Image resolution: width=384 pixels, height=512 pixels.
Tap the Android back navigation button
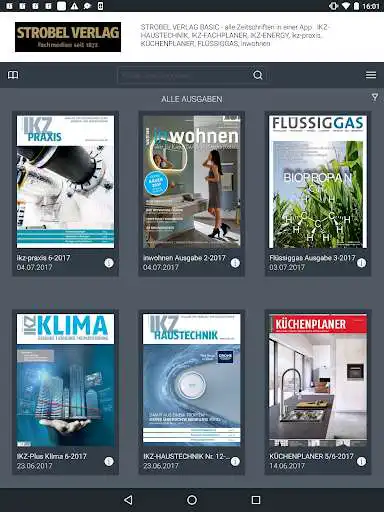point(128,500)
